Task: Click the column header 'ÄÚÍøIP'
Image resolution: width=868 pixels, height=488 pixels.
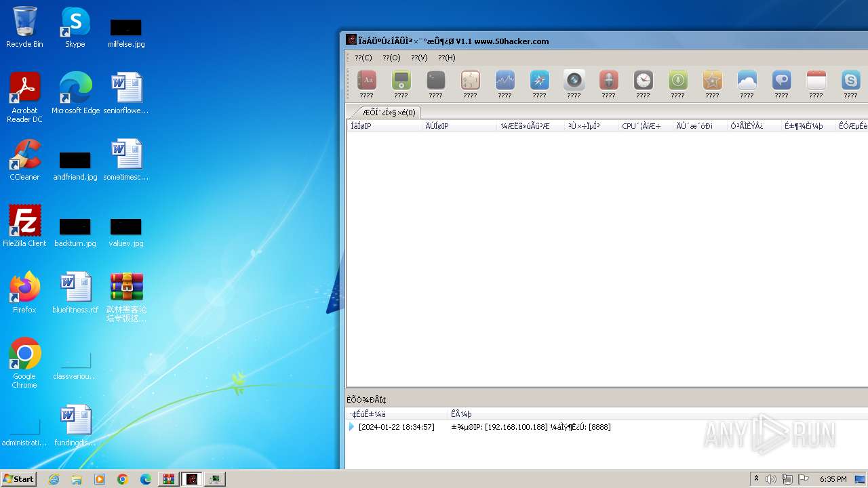Action: (x=459, y=126)
